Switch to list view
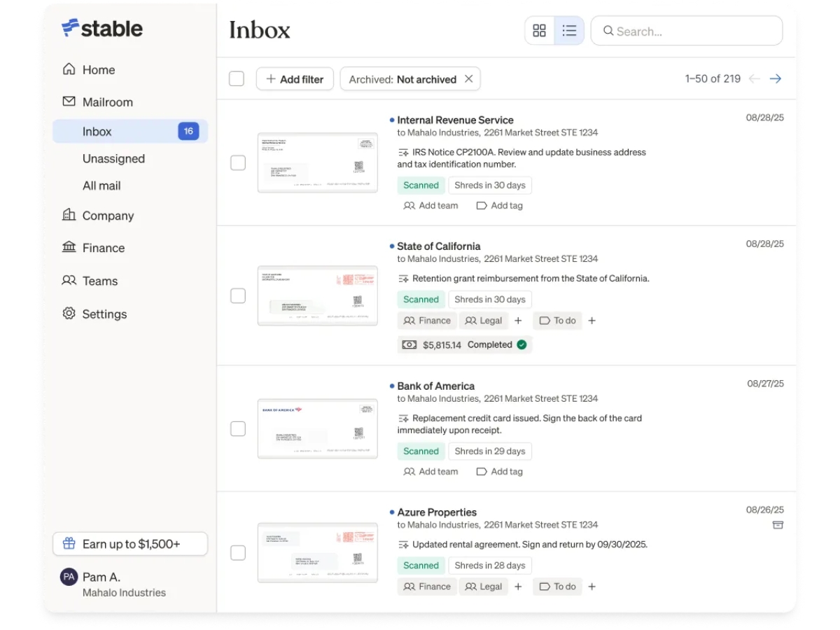Viewport: 840px width, 630px height. tap(569, 31)
